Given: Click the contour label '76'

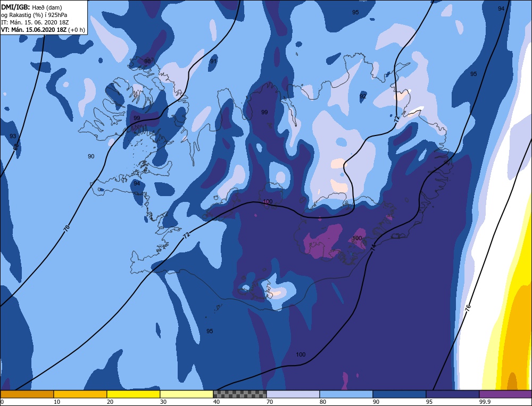Looking at the screenshot, I should 468,308.
